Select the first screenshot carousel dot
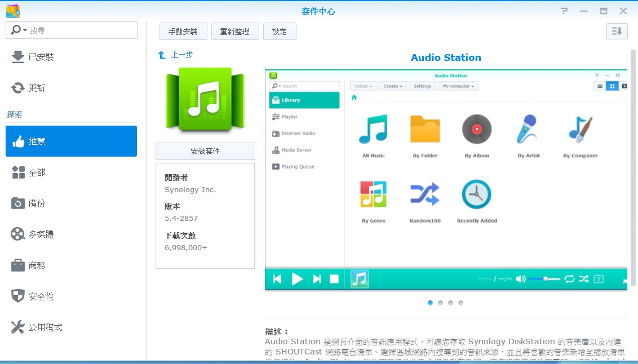This screenshot has height=364, width=638. (x=430, y=303)
